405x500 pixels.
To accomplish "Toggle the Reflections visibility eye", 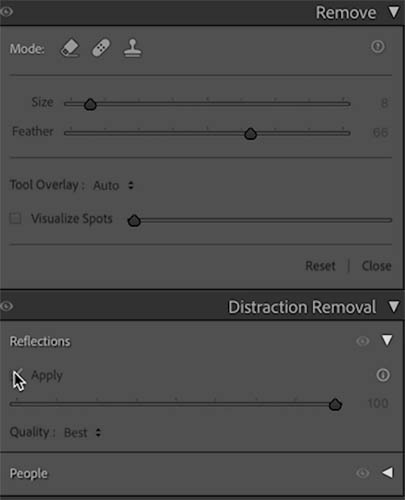I will point(363,341).
